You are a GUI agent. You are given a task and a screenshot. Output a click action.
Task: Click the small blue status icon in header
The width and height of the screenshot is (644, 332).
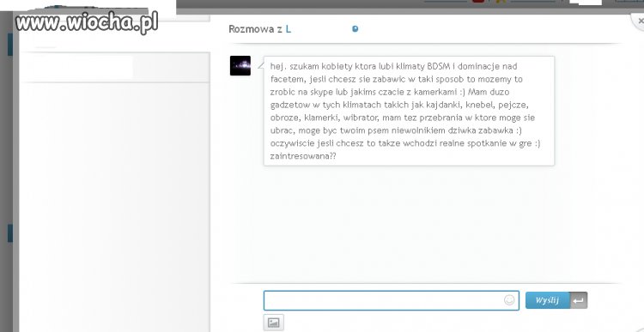pyautogui.click(x=355, y=28)
